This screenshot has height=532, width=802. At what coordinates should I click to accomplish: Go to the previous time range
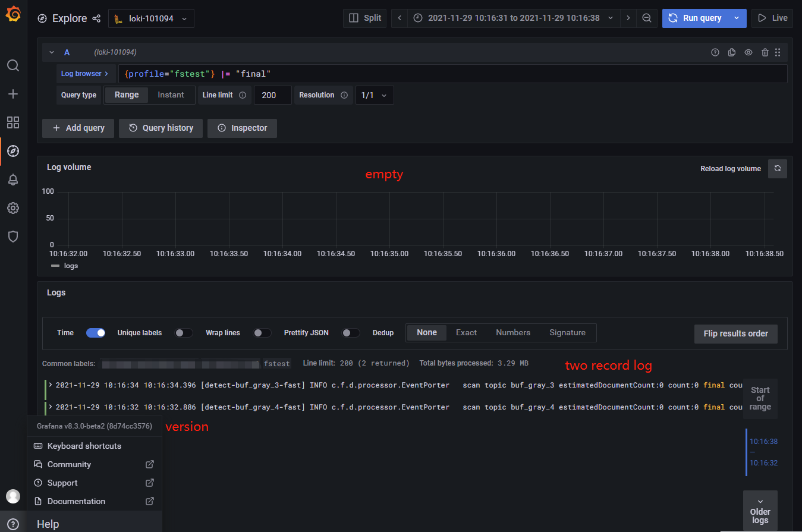[400, 18]
